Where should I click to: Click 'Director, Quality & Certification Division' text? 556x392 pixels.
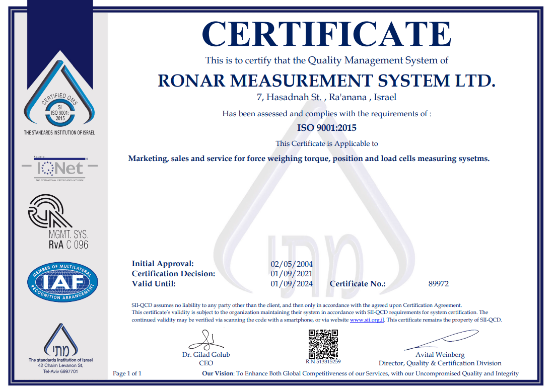(440, 363)
